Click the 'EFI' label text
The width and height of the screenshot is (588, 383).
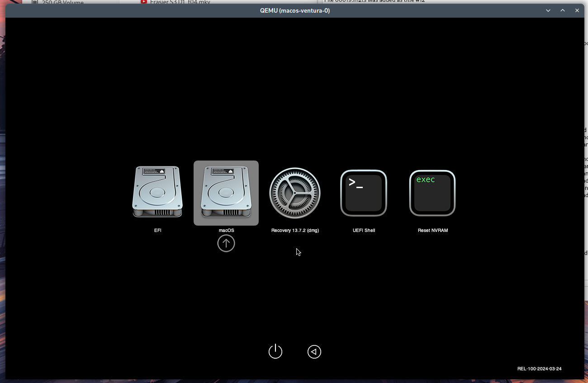pyautogui.click(x=157, y=231)
